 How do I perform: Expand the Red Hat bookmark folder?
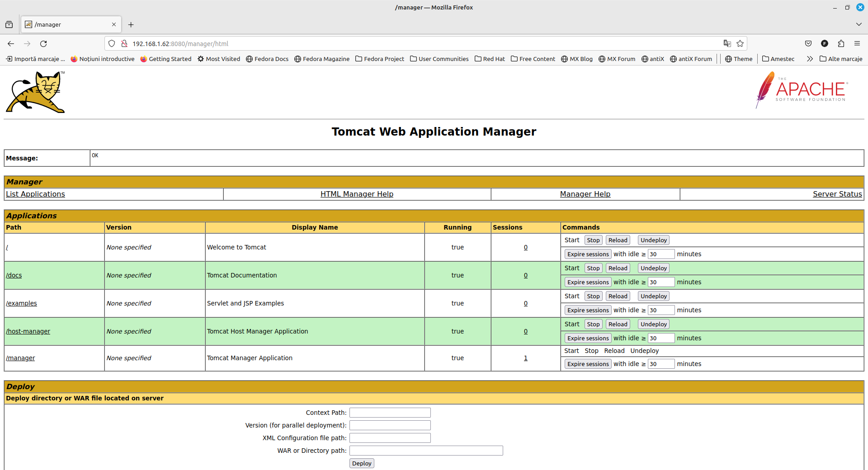[x=490, y=59]
